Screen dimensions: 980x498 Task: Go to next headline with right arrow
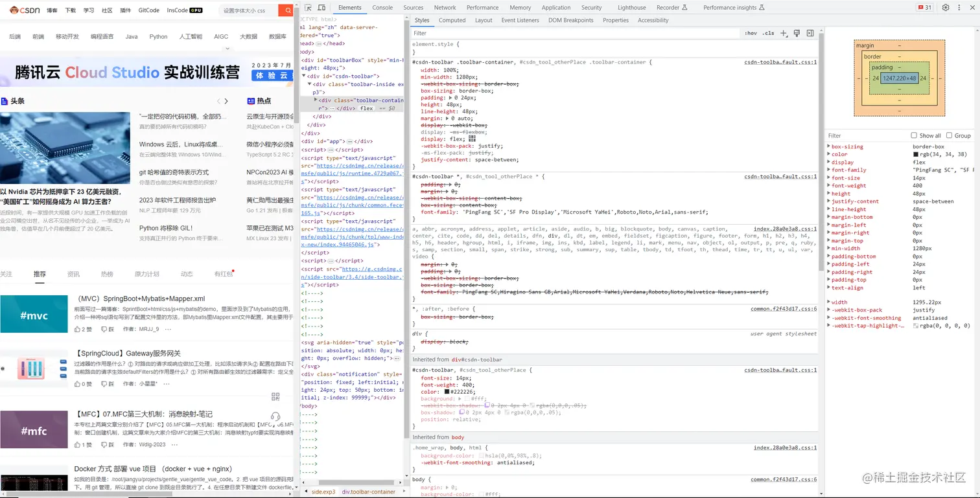pos(226,101)
